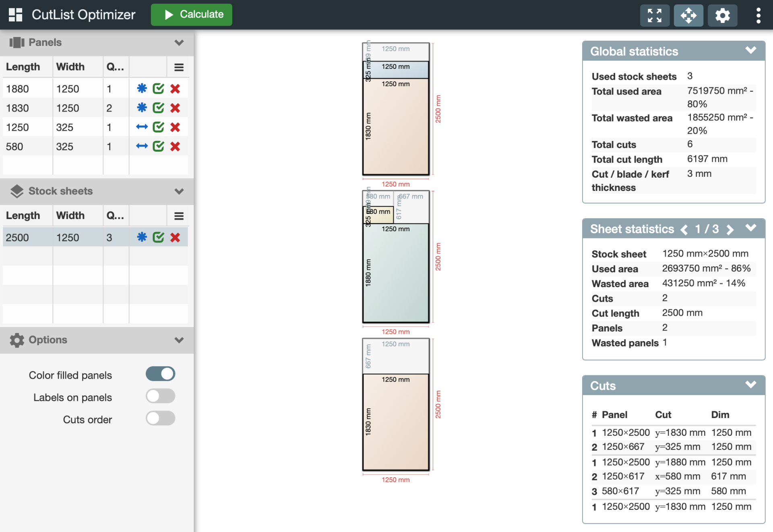Click the Options gear icon
The height and width of the screenshot is (532, 773).
coord(17,340)
